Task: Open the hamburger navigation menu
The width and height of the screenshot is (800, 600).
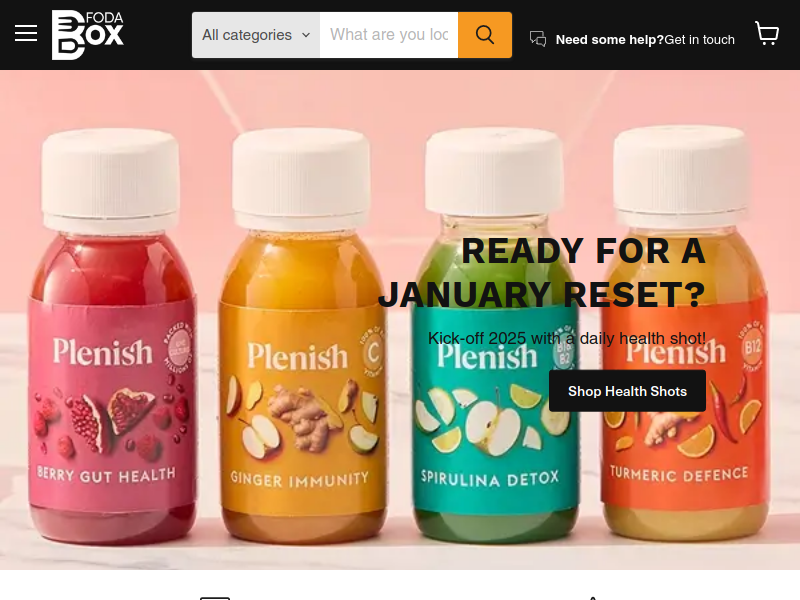Action: [x=26, y=33]
